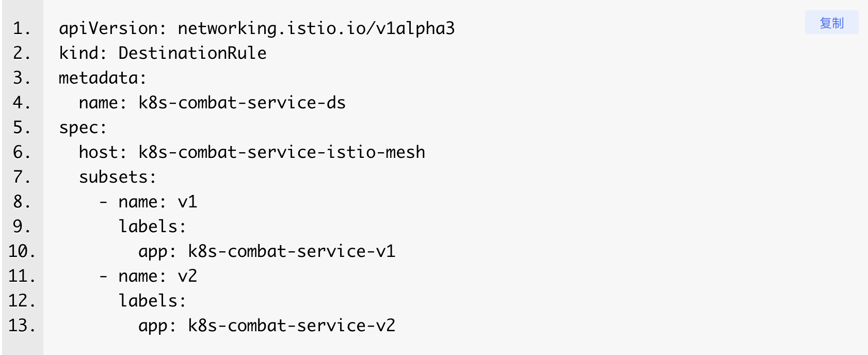Viewport: 868px width, 355px height.
Task: Click the subsets: line
Action: pos(118,177)
